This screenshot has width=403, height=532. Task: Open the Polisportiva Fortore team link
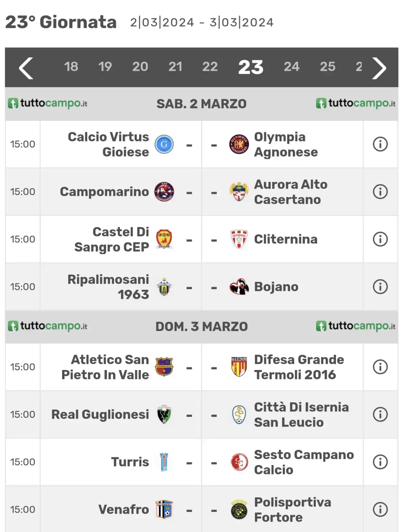pos(292,509)
